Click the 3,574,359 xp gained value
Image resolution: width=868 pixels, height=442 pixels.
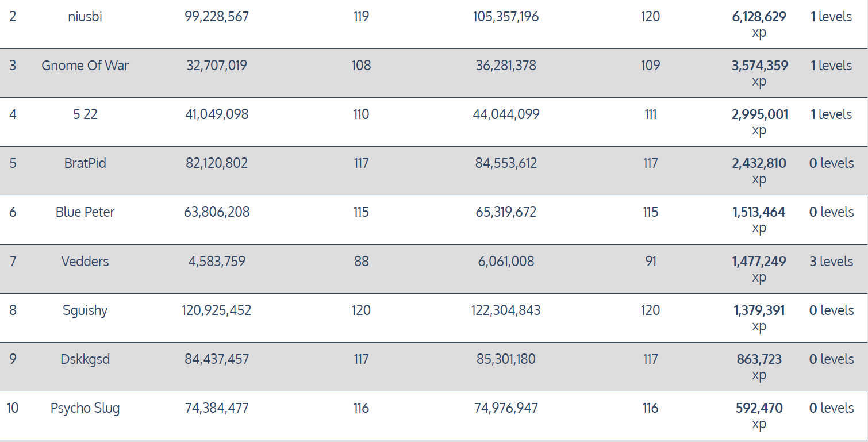[x=759, y=66]
